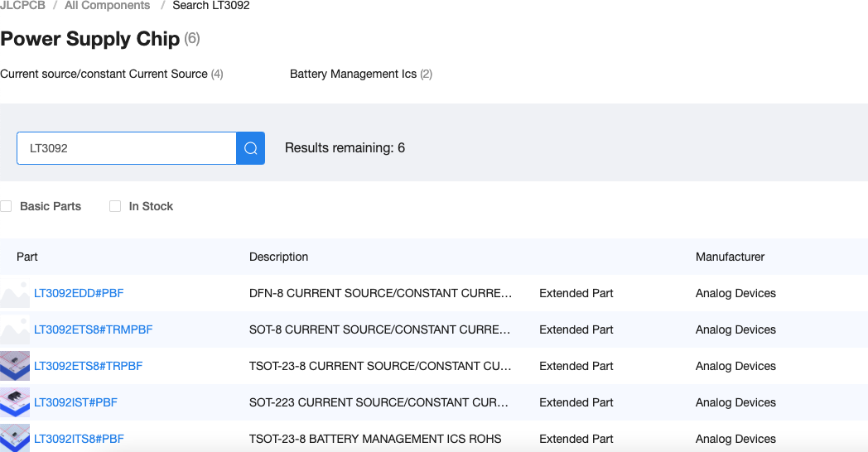The image size is (868, 452).
Task: Click the Manufacturer column header
Action: (730, 257)
